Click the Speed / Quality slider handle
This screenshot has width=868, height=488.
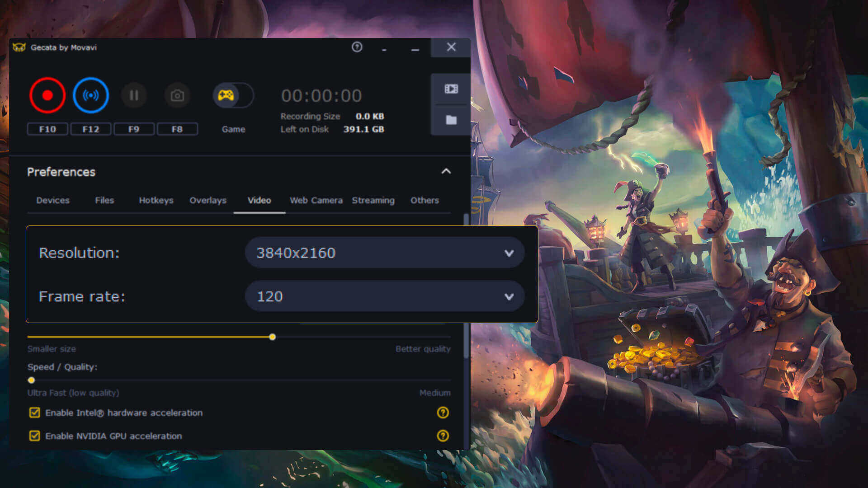click(x=31, y=380)
